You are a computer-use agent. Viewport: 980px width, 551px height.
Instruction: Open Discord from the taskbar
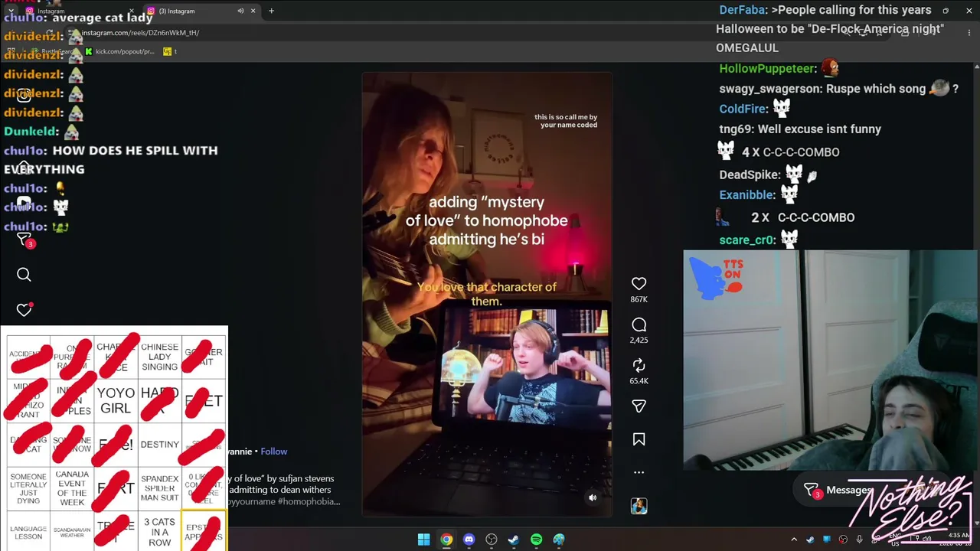tap(469, 540)
